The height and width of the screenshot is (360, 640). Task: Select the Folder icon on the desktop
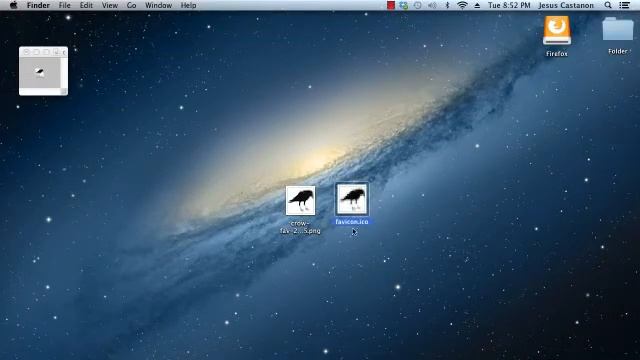[x=618, y=29]
